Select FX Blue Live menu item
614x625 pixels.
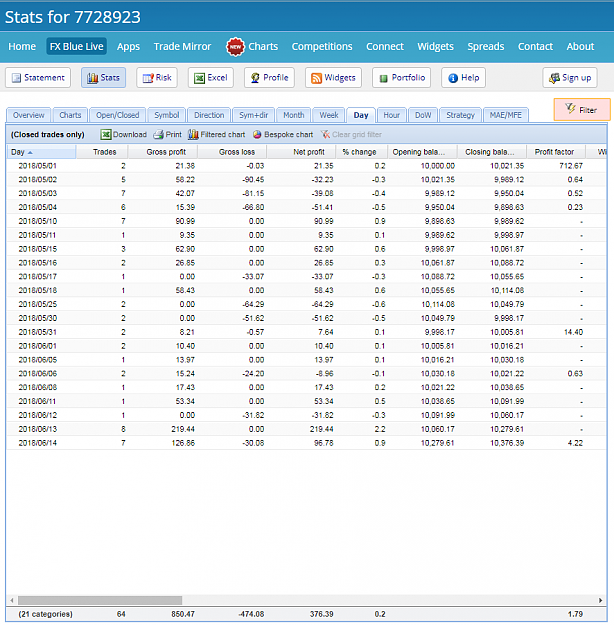pos(77,47)
